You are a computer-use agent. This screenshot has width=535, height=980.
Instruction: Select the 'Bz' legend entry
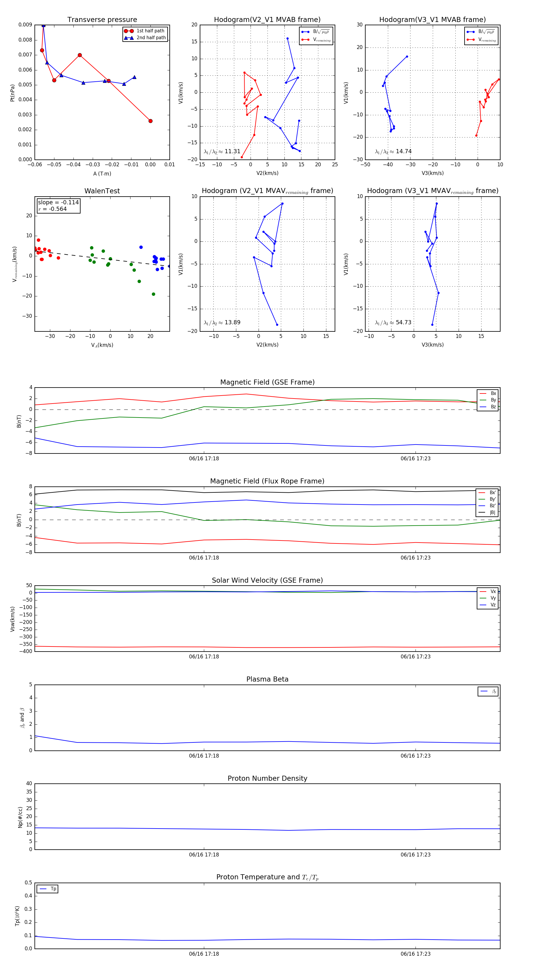[x=488, y=407]
